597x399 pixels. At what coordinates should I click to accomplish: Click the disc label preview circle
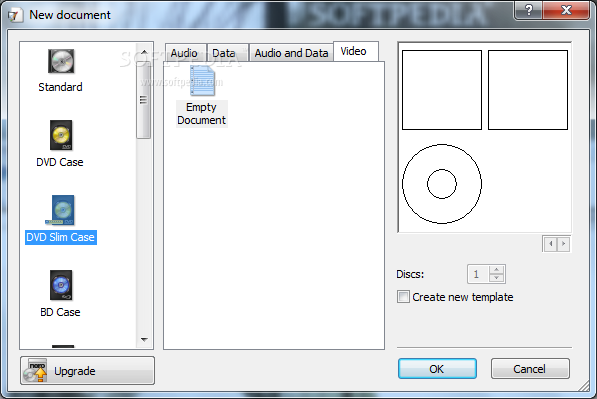pos(442,184)
